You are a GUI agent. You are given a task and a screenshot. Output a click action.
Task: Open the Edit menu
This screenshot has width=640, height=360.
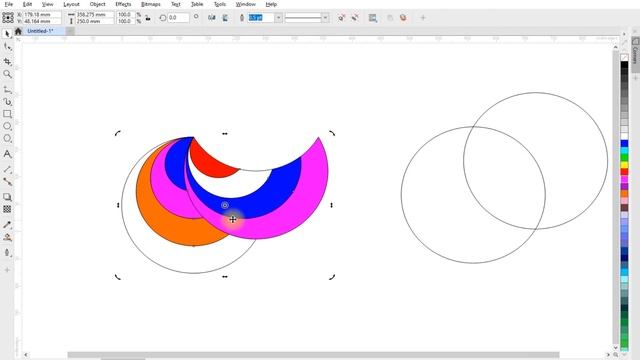(x=27, y=4)
